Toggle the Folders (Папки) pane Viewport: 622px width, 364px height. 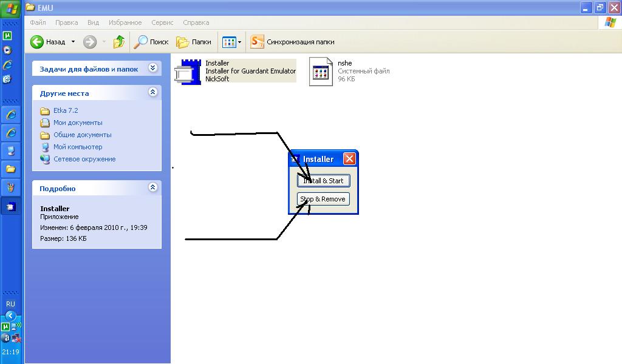(194, 42)
